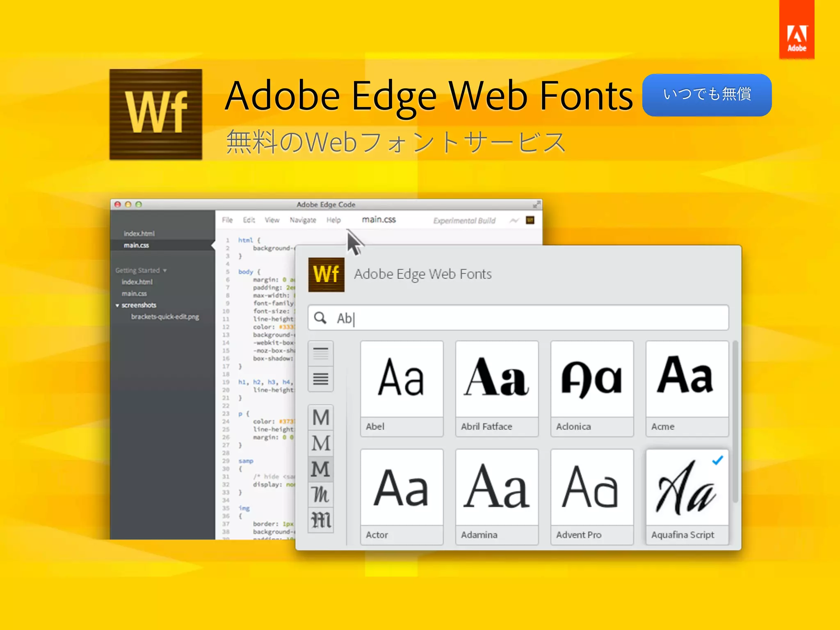Open brackets-quick-edit.png file
840x630 pixels.
[165, 317]
